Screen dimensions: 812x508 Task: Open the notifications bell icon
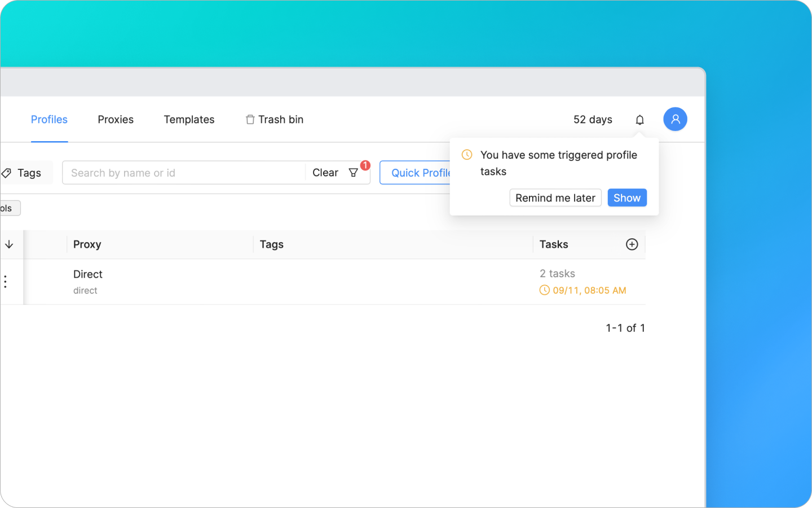click(x=639, y=119)
